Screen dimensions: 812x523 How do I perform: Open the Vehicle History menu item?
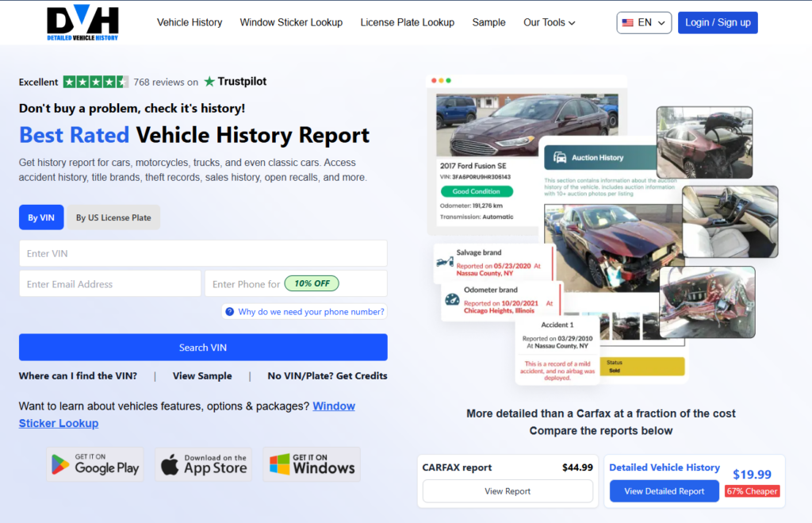coord(190,23)
